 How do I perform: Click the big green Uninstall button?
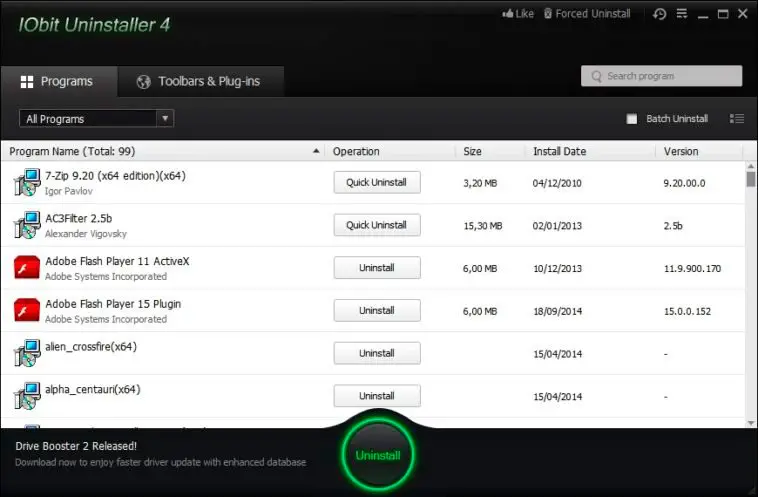[x=378, y=455]
